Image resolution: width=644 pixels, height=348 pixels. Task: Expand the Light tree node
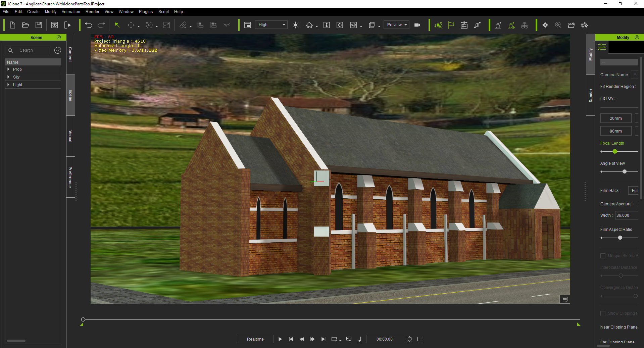8,85
